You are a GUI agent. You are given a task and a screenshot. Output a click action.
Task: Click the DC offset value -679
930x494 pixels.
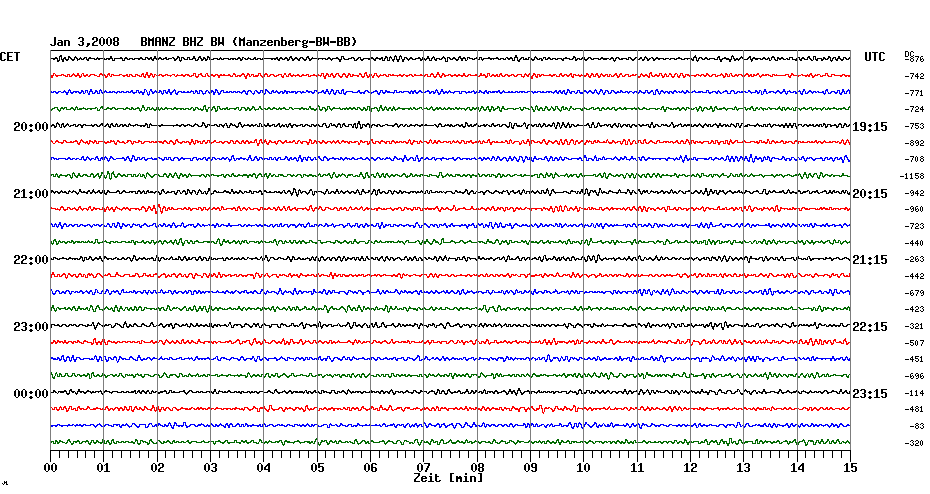(914, 293)
